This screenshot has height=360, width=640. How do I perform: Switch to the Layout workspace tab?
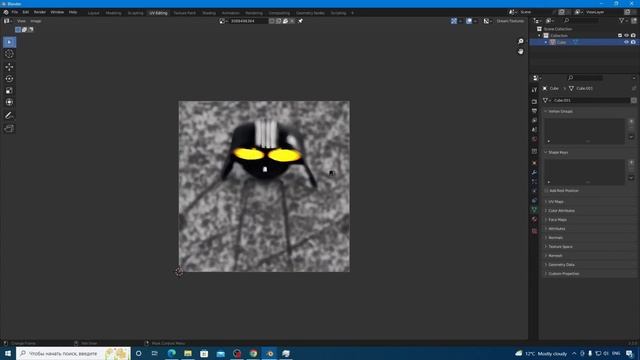tap(93, 13)
